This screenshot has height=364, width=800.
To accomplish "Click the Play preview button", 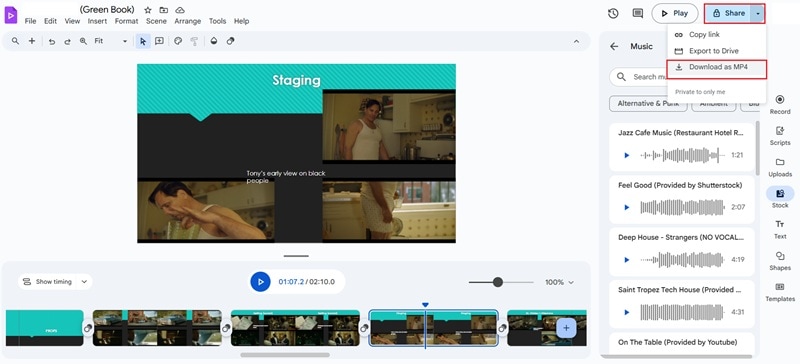I will click(674, 13).
